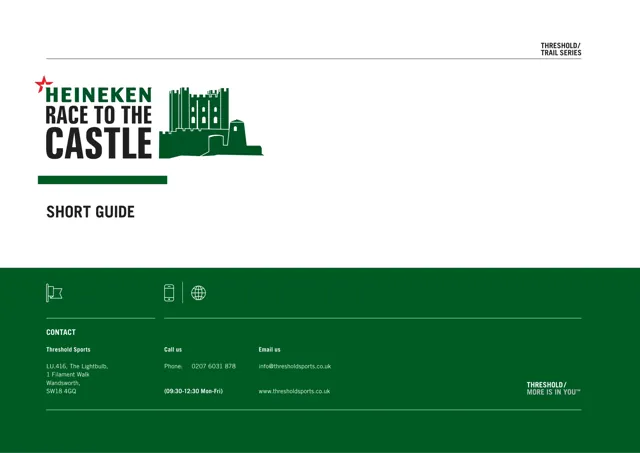Image resolution: width=640 pixels, height=453 pixels.
Task: Click the Phone: label
Action: coord(173,366)
